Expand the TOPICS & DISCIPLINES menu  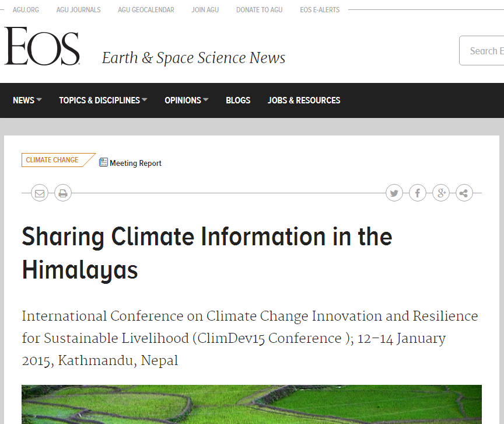tap(103, 100)
